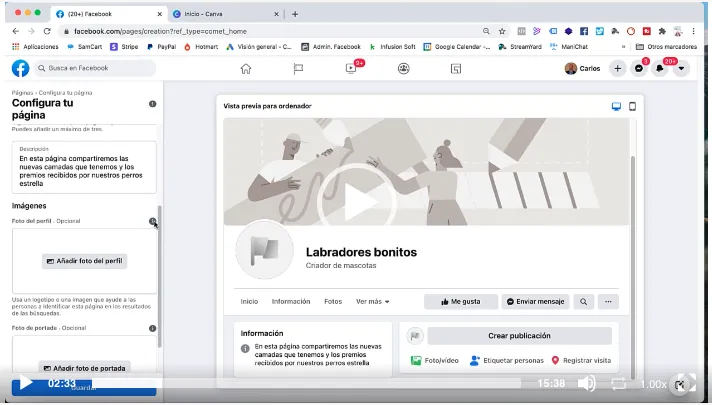Open PayPal bookmark
This screenshot has height=405, width=712.
tap(161, 47)
